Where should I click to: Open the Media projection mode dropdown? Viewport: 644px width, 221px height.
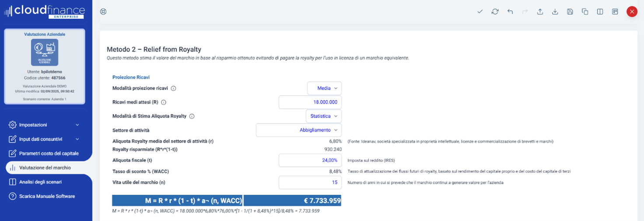[x=324, y=88]
